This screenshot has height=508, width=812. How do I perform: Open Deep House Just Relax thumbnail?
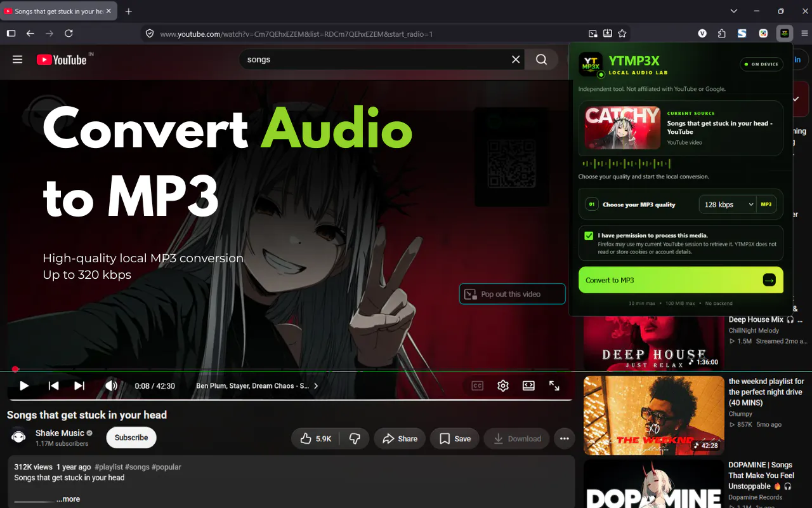pyautogui.click(x=653, y=344)
